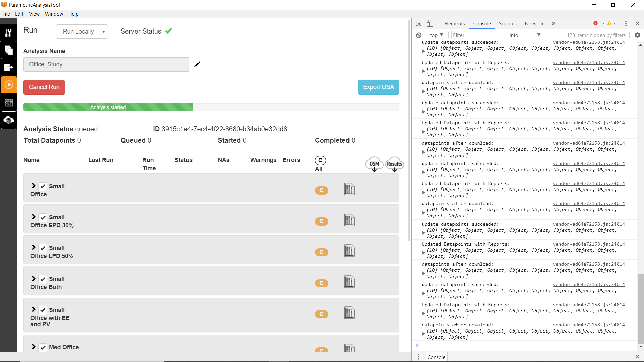Image resolution: width=644 pixels, height=362 pixels.
Task: Open the Window menu
Action: click(54, 14)
